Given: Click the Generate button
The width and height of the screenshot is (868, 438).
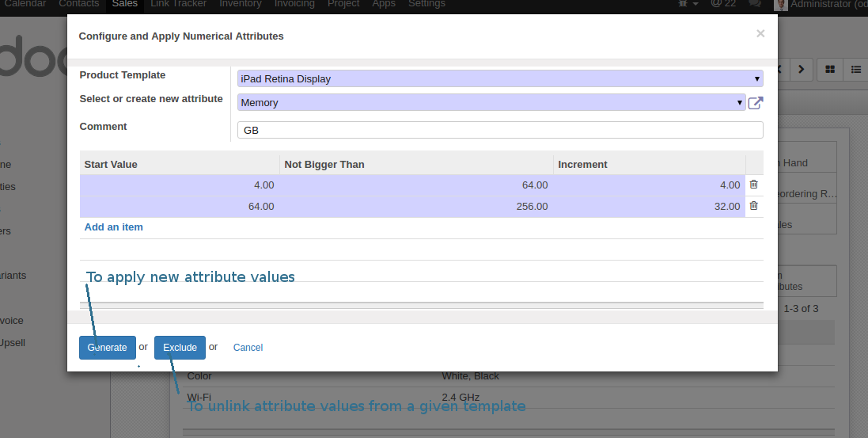Looking at the screenshot, I should (108, 348).
